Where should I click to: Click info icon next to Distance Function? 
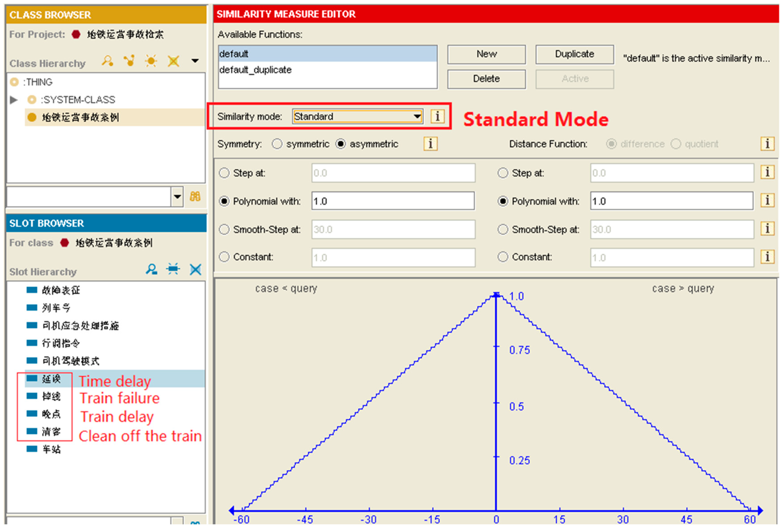pos(767,144)
